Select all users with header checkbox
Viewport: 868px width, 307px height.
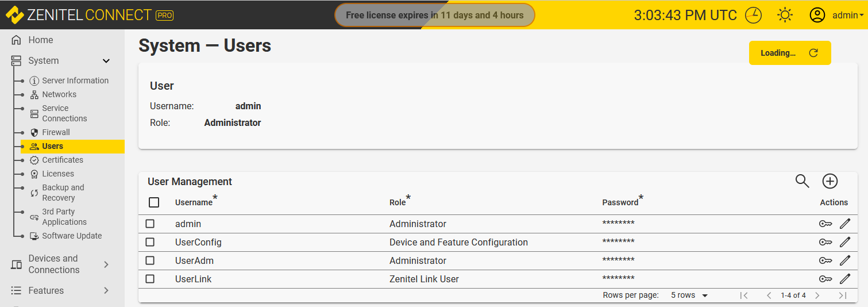tap(154, 202)
